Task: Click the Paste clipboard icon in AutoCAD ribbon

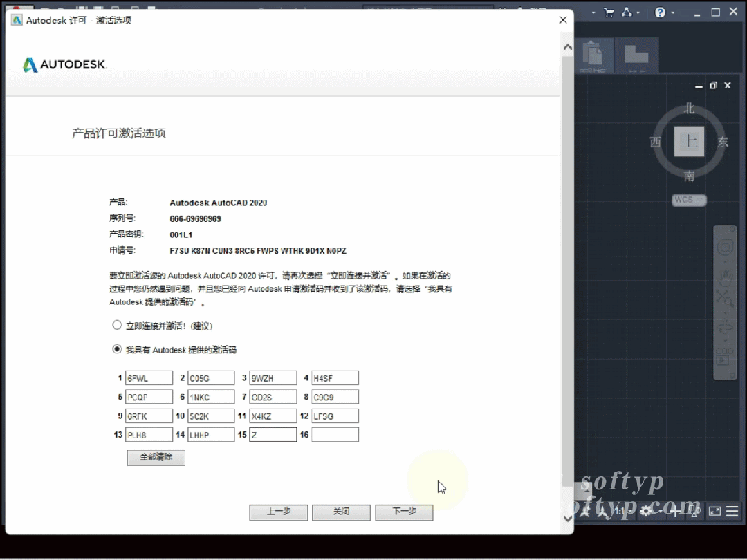Action: pyautogui.click(x=593, y=53)
